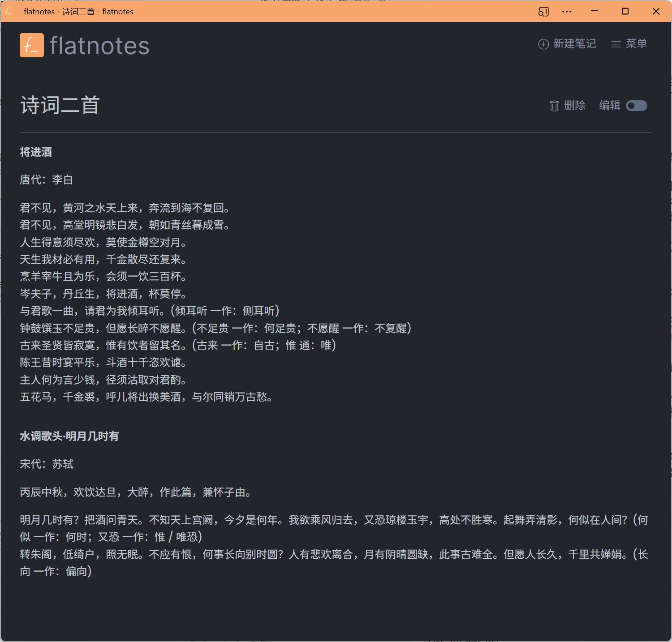Viewport: 672px width, 642px height.
Task: Click the small app icon in title bar
Action: point(9,12)
